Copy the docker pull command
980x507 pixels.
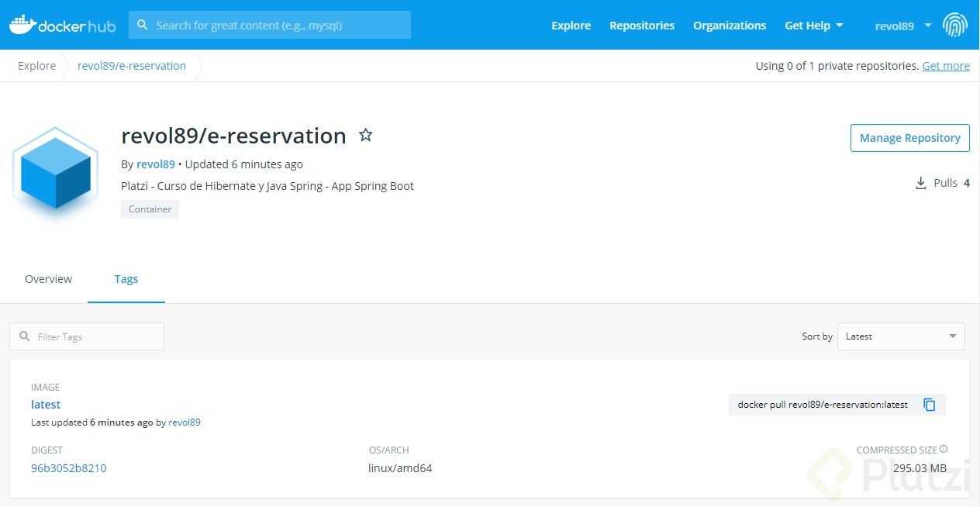[929, 404]
